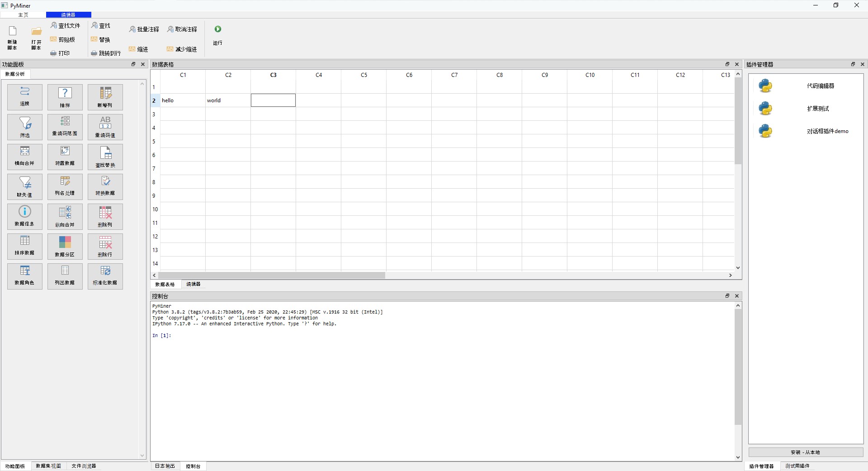Click the 替换 replace tool
Screen dimensions: 868x471
pyautogui.click(x=101, y=39)
